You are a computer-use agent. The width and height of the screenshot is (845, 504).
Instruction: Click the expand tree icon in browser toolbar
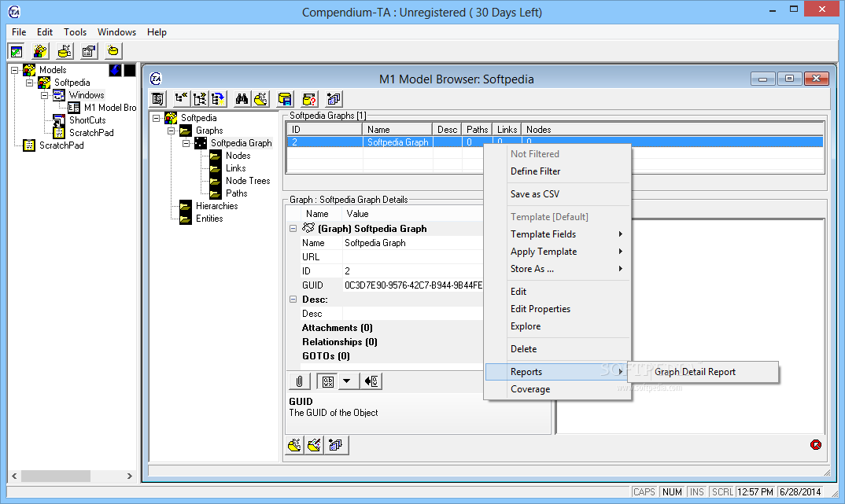(x=200, y=99)
